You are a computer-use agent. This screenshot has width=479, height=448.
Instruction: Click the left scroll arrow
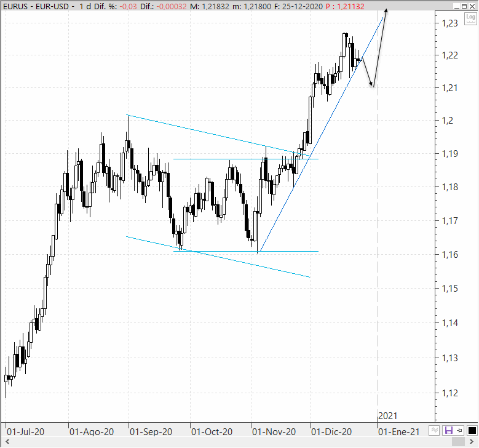pyautogui.click(x=7, y=441)
